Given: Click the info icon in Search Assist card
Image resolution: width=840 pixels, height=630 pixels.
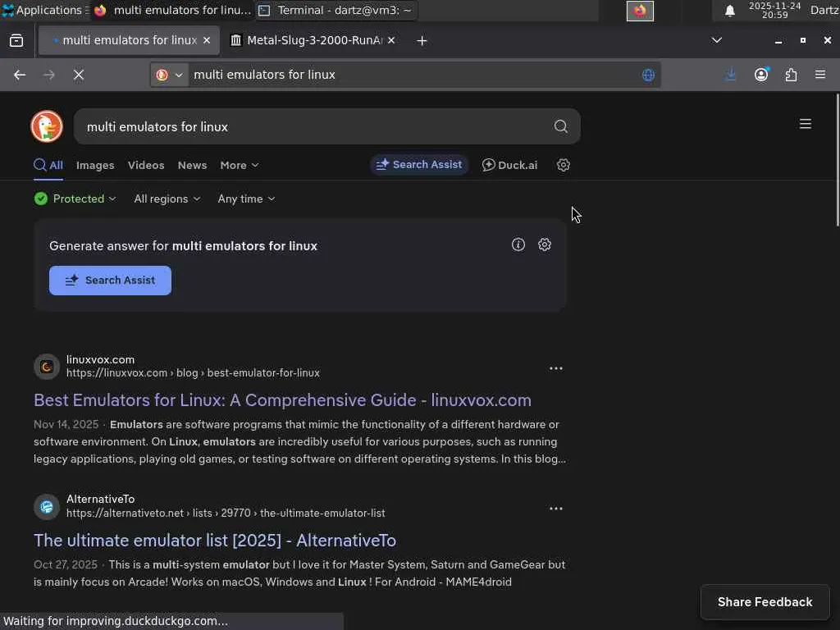Looking at the screenshot, I should (x=518, y=244).
